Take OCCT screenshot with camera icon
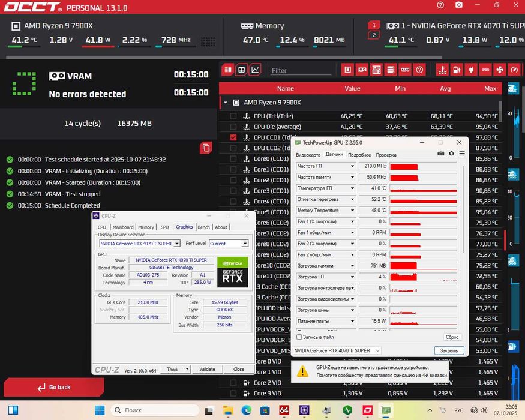Screen dimensions: 525x420 click(x=459, y=5)
